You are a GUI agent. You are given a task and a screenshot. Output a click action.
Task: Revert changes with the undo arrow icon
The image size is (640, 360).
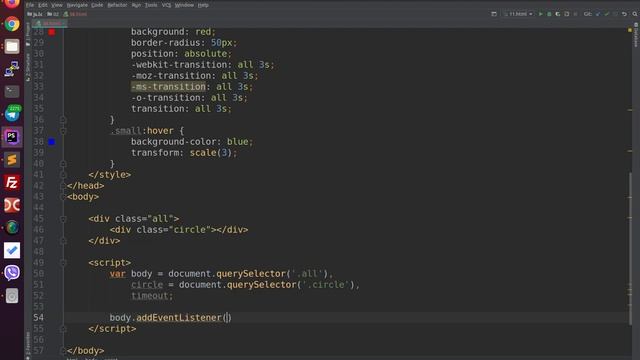coord(624,14)
